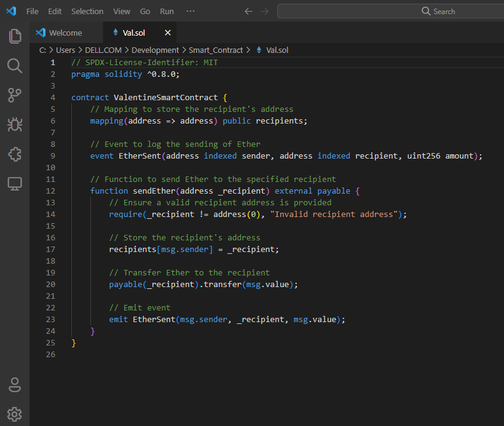
Task: Open the Edit menu
Action: [x=55, y=12]
